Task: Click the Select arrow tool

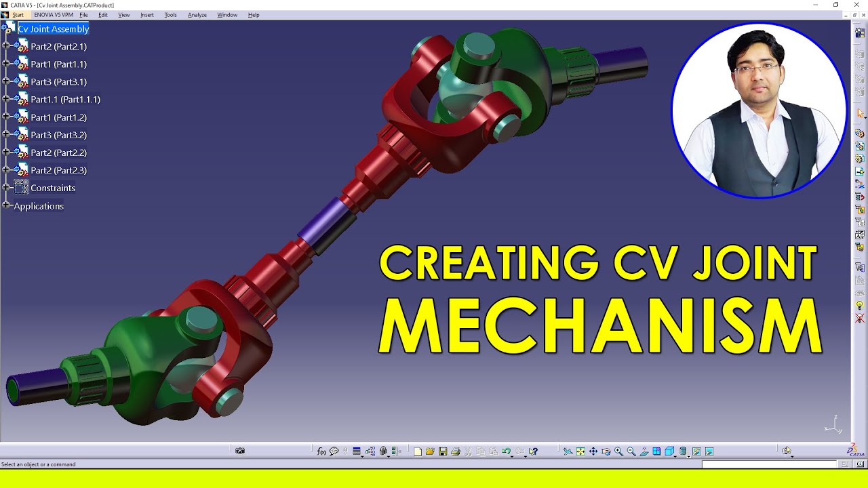Action: pos(860,113)
